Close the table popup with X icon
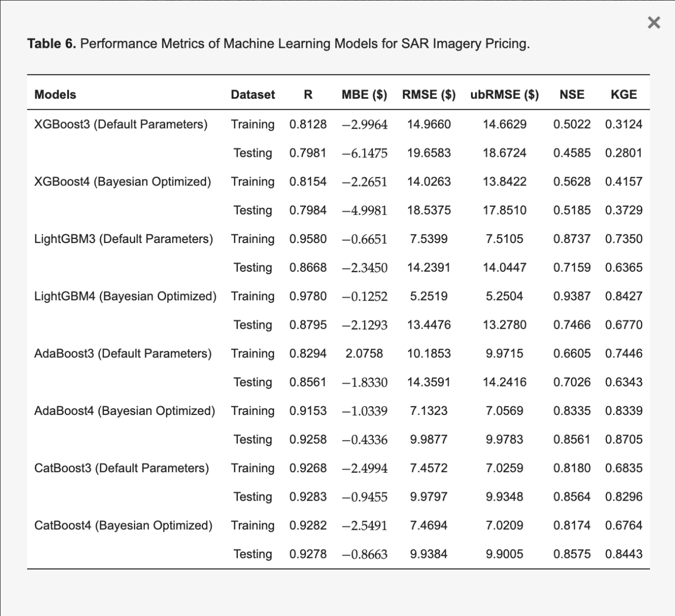 (654, 22)
